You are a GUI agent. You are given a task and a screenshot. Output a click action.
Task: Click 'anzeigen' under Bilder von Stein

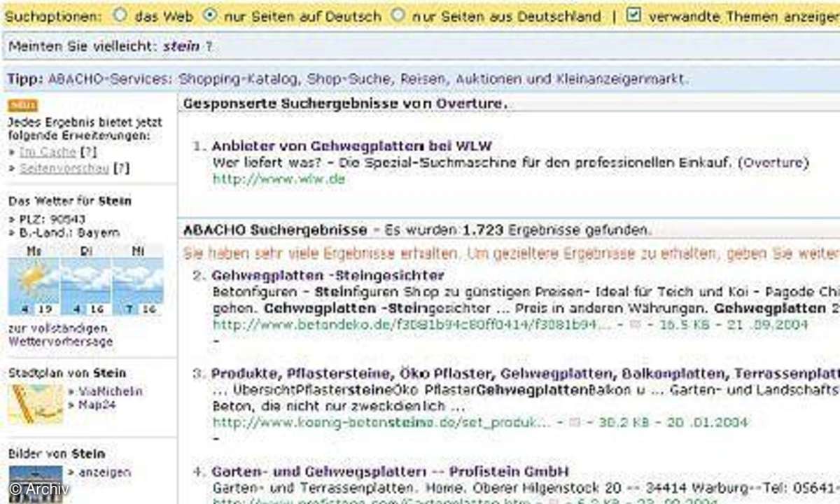[104, 472]
